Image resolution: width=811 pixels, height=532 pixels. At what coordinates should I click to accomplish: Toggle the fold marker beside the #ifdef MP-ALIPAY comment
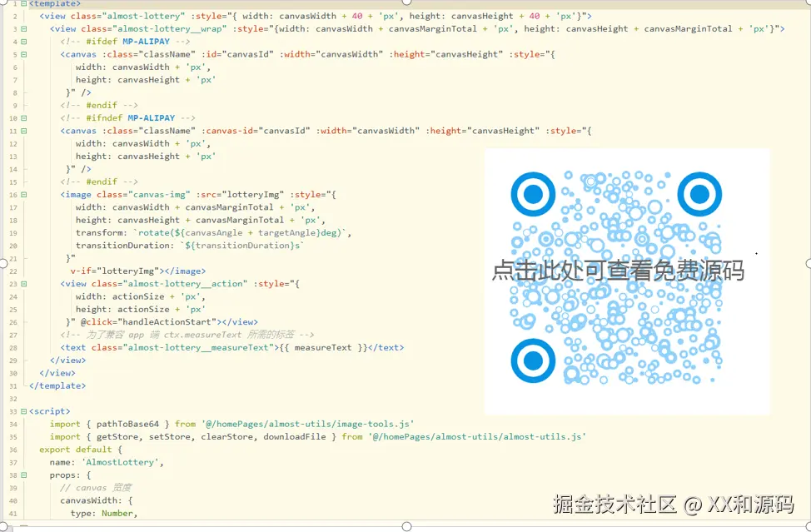coord(24,42)
